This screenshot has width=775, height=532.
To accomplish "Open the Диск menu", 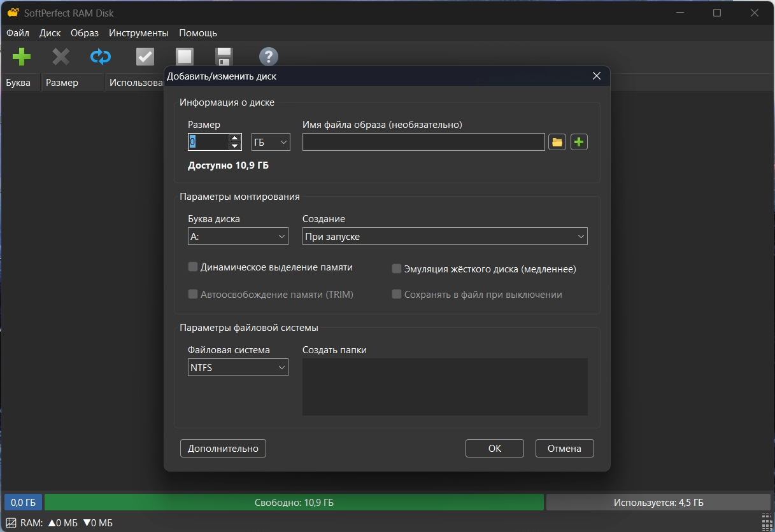I will point(50,33).
